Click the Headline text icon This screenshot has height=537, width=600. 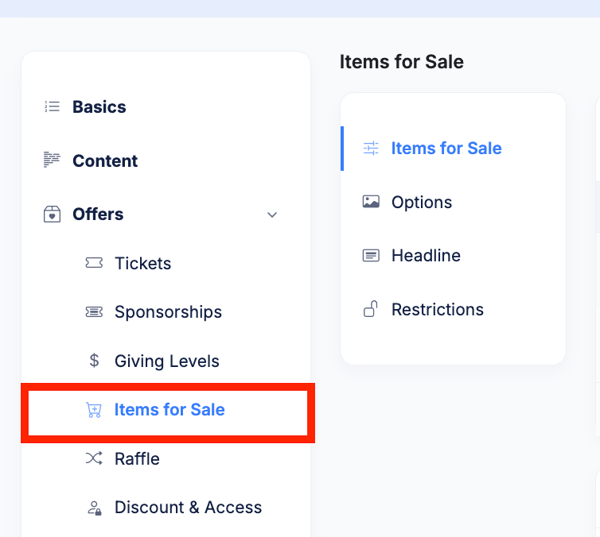(371, 256)
